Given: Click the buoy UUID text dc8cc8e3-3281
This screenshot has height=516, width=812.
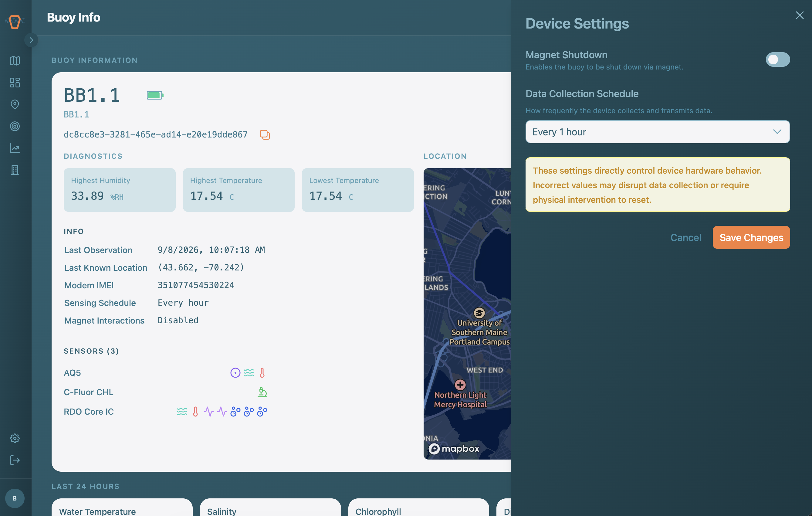Looking at the screenshot, I should [x=156, y=134].
